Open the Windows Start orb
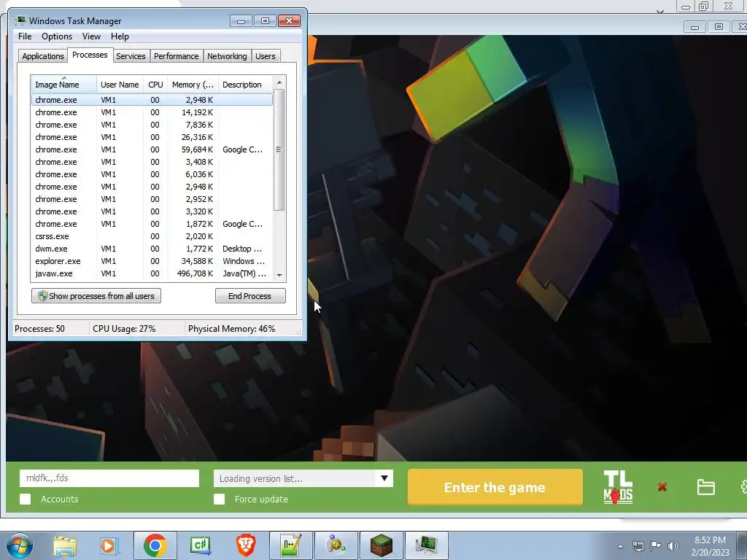The height and width of the screenshot is (560, 747). point(20,545)
